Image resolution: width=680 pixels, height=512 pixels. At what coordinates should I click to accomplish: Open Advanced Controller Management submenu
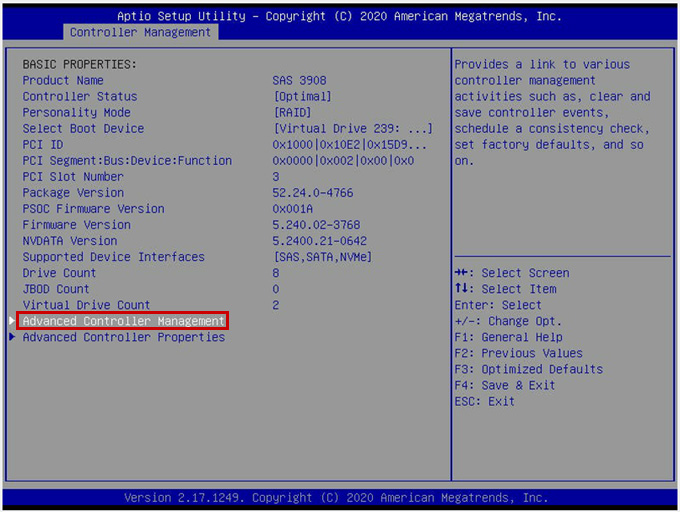(123, 321)
